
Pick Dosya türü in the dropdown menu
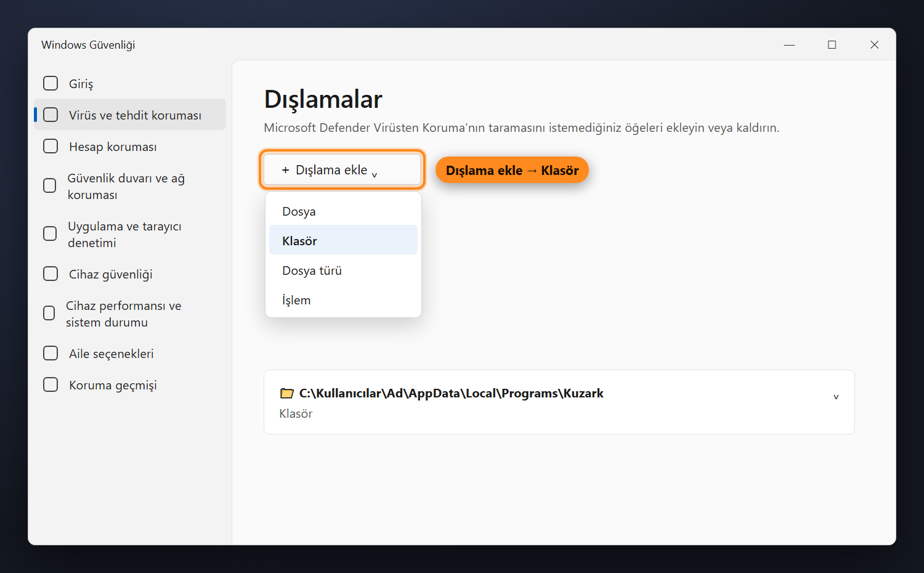pyautogui.click(x=343, y=270)
